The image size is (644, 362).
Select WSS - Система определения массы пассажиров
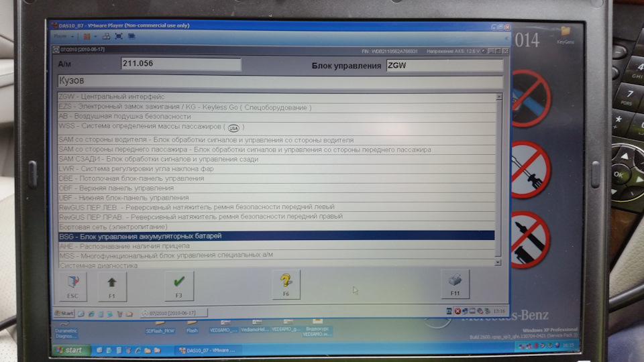276,127
